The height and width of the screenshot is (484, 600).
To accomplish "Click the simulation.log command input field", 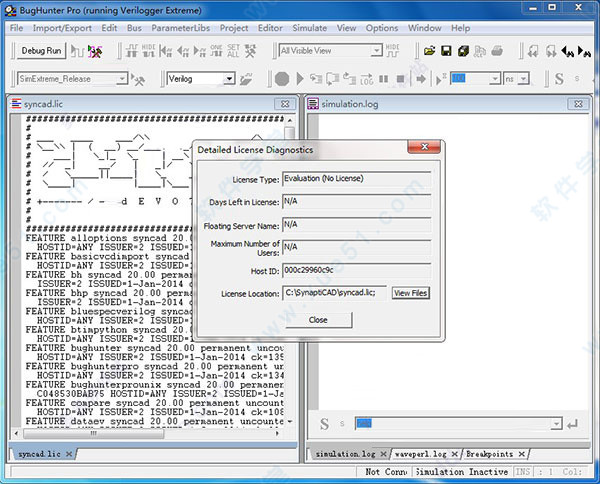I will click(453, 424).
